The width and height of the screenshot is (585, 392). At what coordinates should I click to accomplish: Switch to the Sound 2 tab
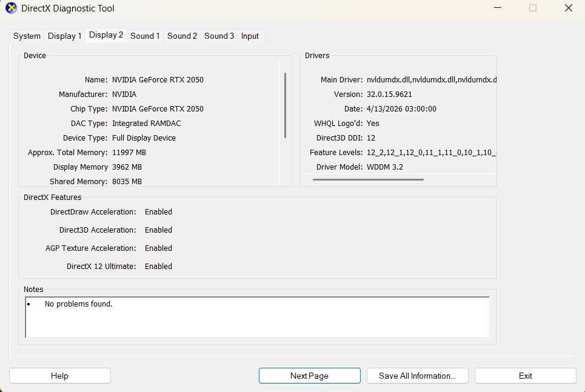pos(182,36)
